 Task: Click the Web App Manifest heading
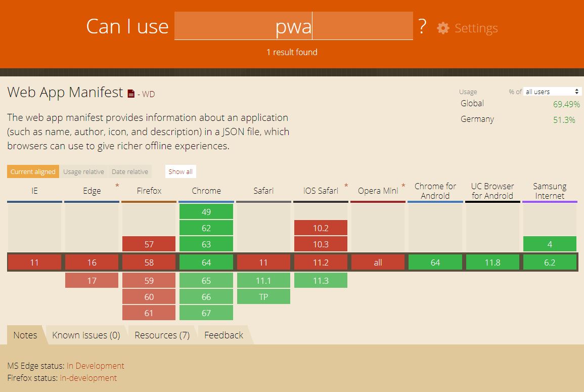point(65,93)
